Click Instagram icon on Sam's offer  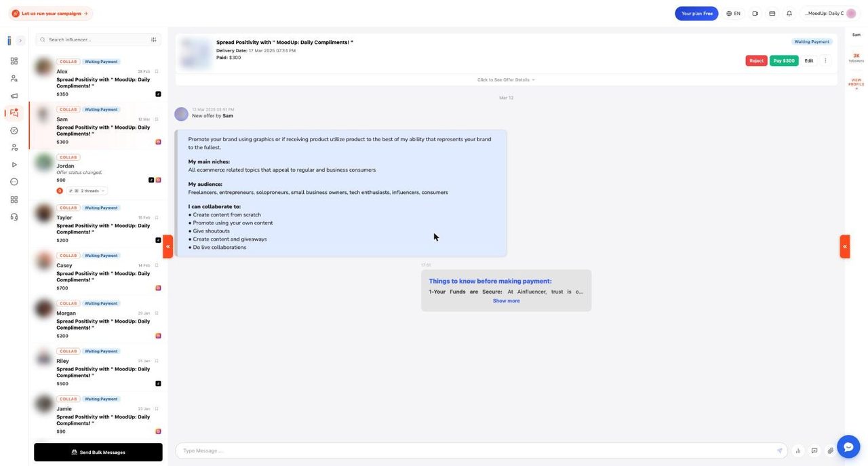click(158, 142)
